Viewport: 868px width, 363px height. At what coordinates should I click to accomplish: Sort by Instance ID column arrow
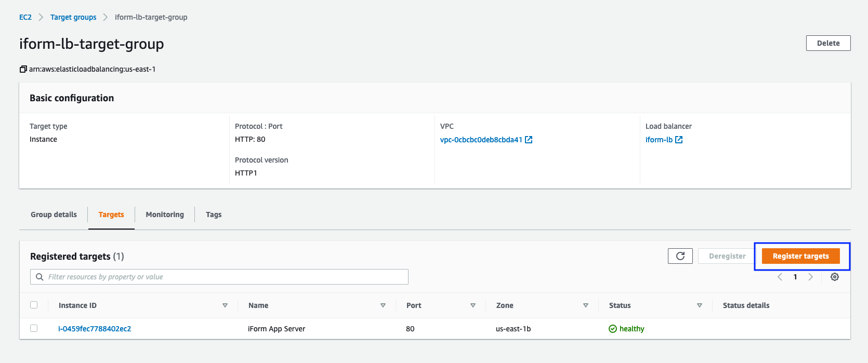coord(225,305)
